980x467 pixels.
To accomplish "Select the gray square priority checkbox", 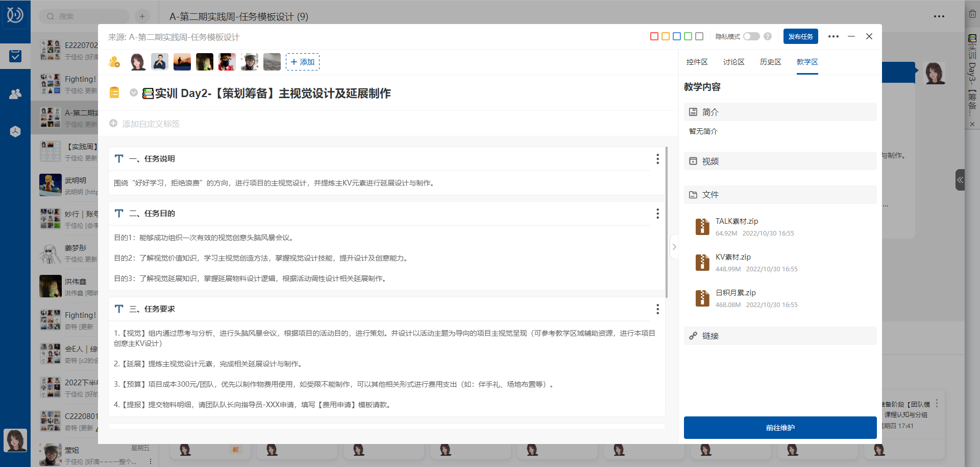I will click(699, 36).
